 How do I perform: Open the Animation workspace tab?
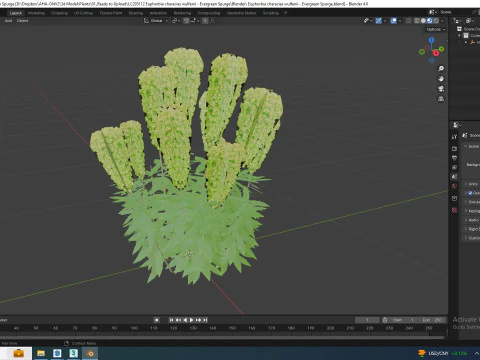click(158, 13)
